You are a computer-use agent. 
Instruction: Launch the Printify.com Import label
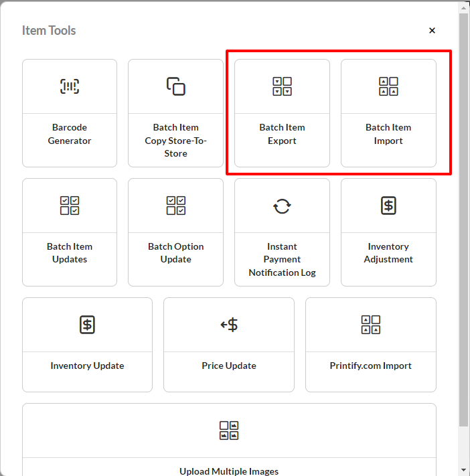point(371,366)
